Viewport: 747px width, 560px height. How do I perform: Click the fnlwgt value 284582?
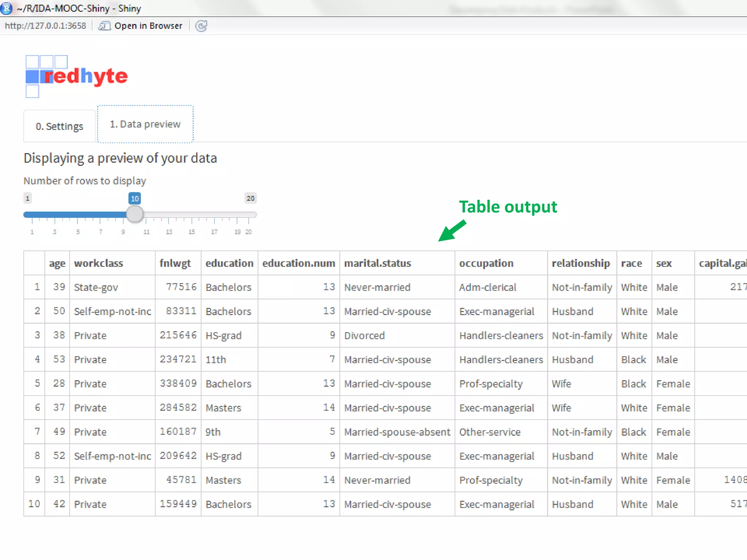pos(178,407)
